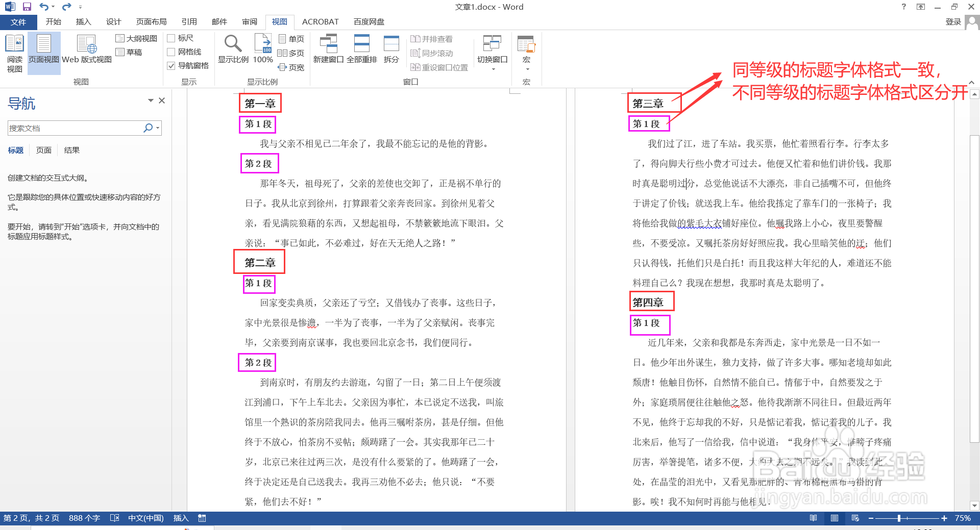Viewport: 980px width, 530px height.
Task: Open the File (文件) tab
Action: point(18,22)
